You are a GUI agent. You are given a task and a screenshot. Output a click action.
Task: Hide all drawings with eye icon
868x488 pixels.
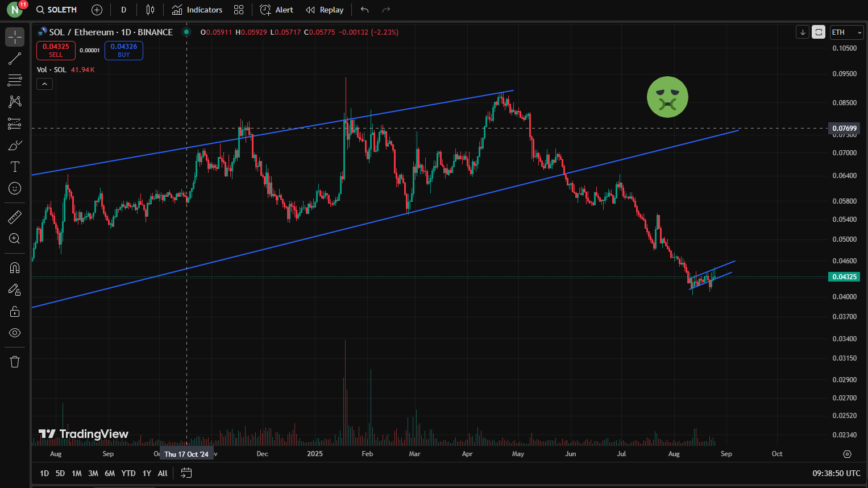15,333
